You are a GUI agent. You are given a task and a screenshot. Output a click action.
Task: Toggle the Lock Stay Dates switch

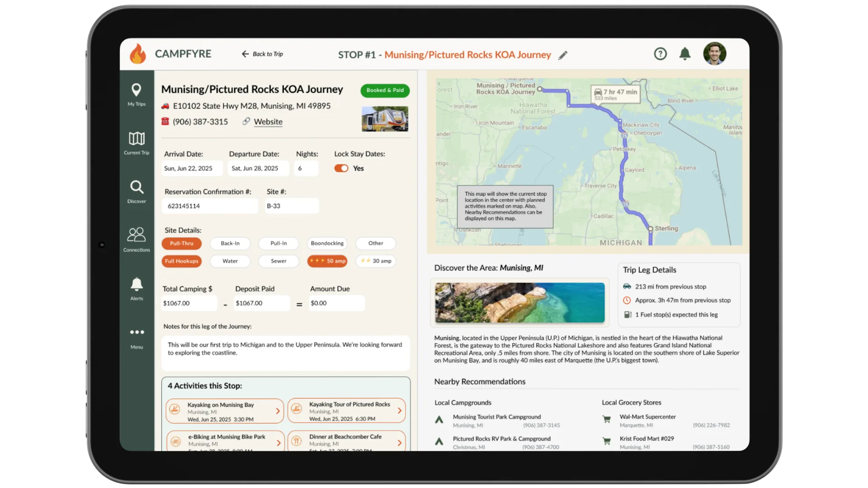pos(341,169)
